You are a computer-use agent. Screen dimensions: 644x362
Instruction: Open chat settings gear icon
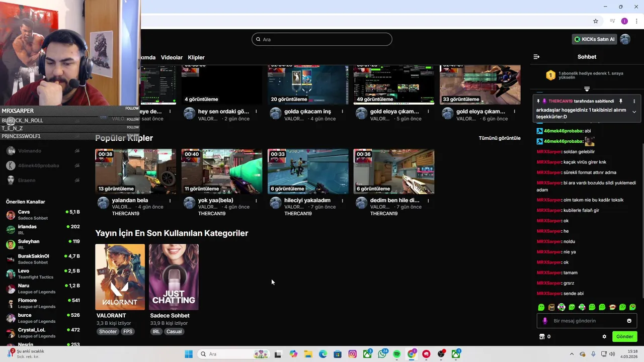point(604,336)
